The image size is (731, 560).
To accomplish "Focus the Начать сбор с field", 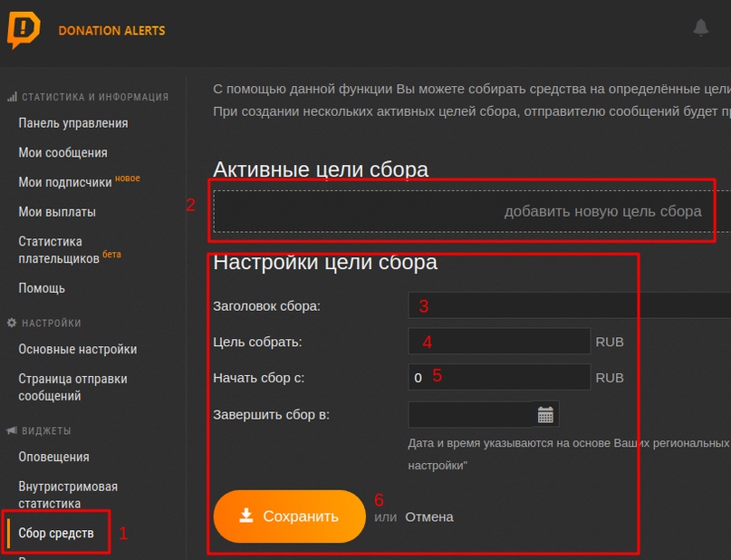I will click(499, 377).
